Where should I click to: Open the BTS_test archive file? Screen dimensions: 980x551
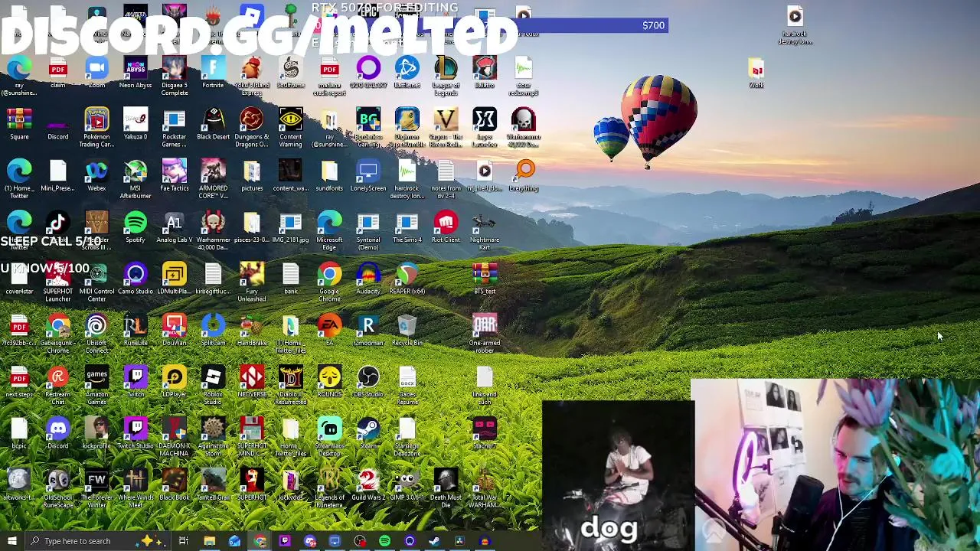[485, 274]
